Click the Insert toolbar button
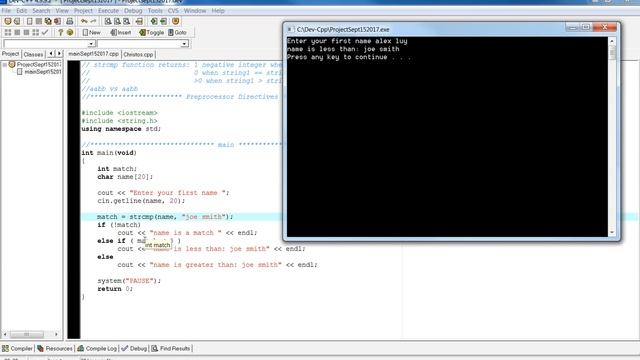This screenshot has width=640, height=360. (x=121, y=32)
